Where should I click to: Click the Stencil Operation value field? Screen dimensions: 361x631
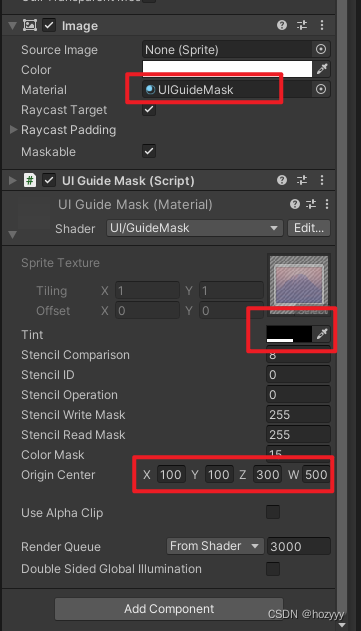tap(298, 394)
